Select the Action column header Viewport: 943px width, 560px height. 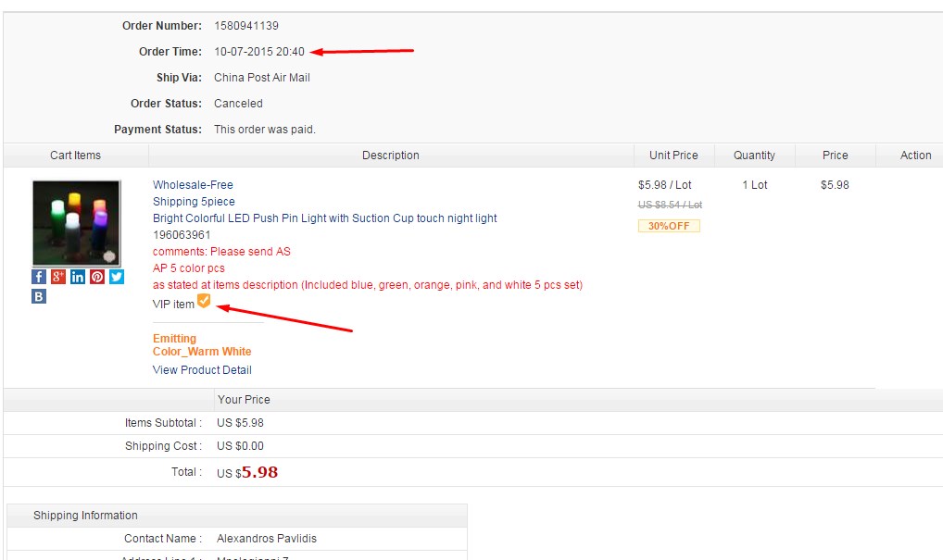pyautogui.click(x=914, y=155)
